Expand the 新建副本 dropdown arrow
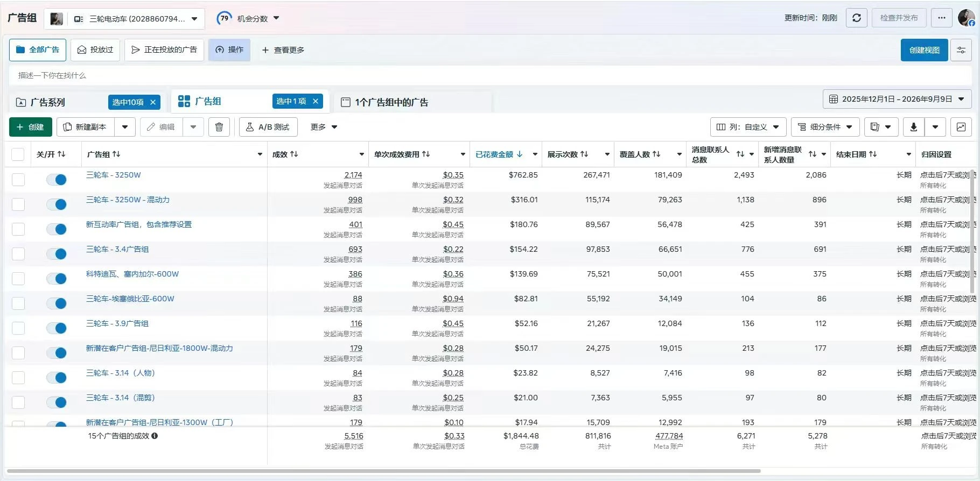 [125, 127]
